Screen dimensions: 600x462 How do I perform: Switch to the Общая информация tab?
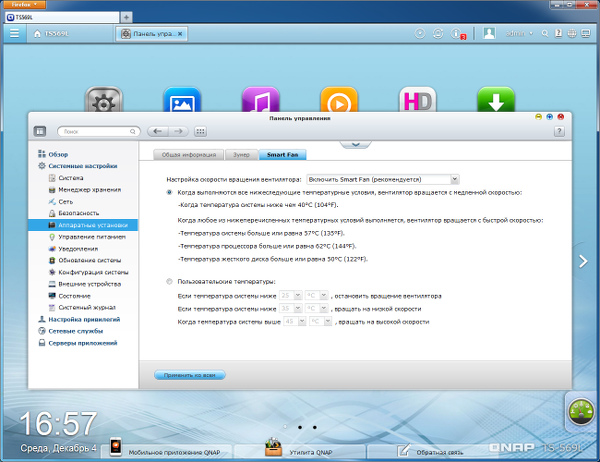pyautogui.click(x=189, y=155)
